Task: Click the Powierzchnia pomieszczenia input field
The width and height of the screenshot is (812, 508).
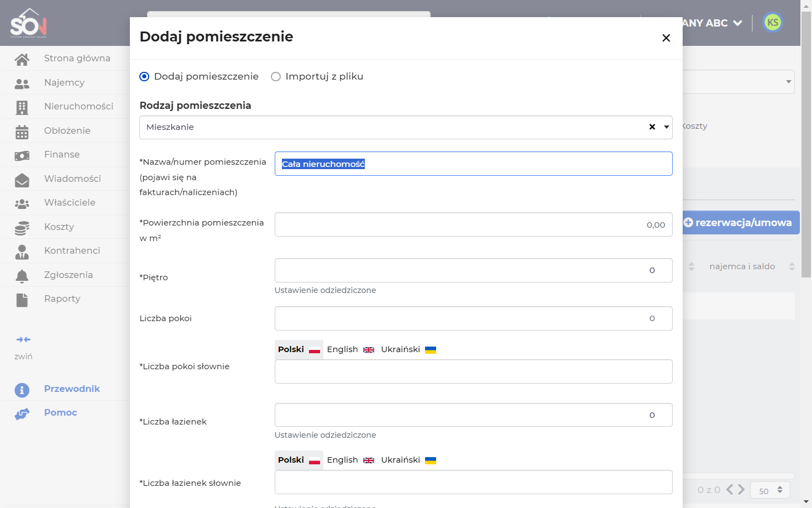Action: (x=474, y=224)
